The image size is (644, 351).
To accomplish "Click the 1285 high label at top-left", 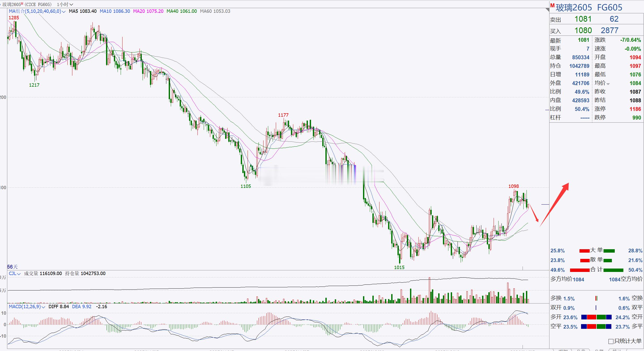I will tap(14, 18).
